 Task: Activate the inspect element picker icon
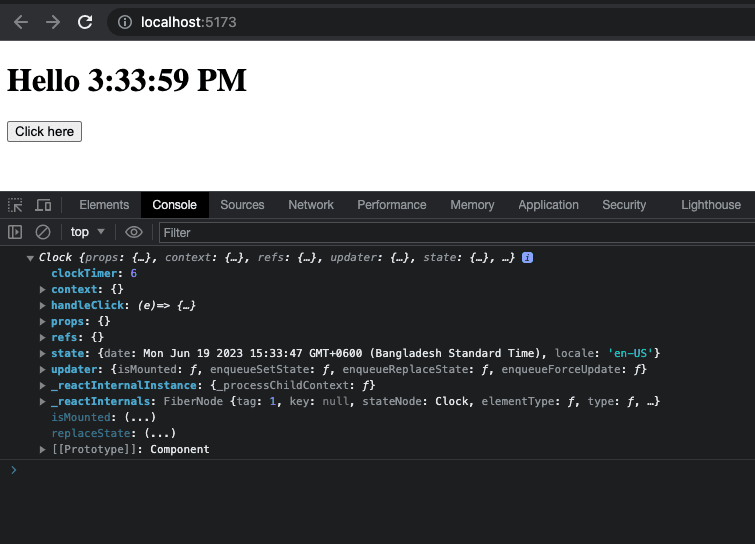(x=15, y=205)
